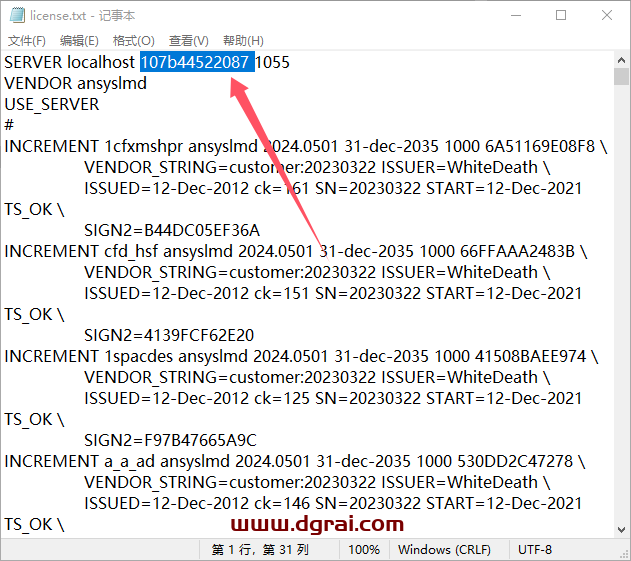This screenshot has width=631, height=561.
Task: Click SIGN2=4139FCF62E20
Action: click(x=169, y=336)
